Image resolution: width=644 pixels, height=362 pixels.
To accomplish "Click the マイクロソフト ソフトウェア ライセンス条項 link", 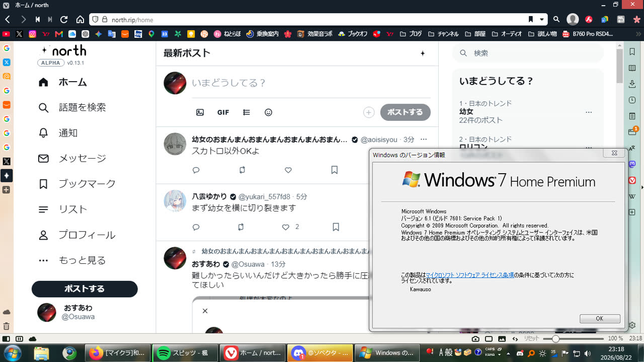I will [x=470, y=275].
